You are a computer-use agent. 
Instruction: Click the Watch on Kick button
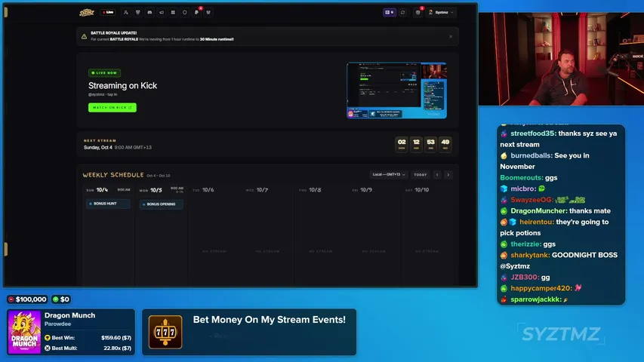tap(112, 108)
